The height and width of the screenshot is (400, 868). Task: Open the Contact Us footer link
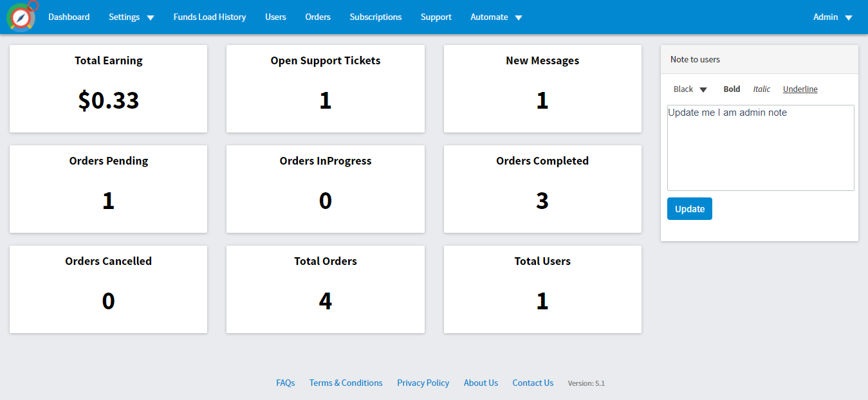(x=533, y=383)
